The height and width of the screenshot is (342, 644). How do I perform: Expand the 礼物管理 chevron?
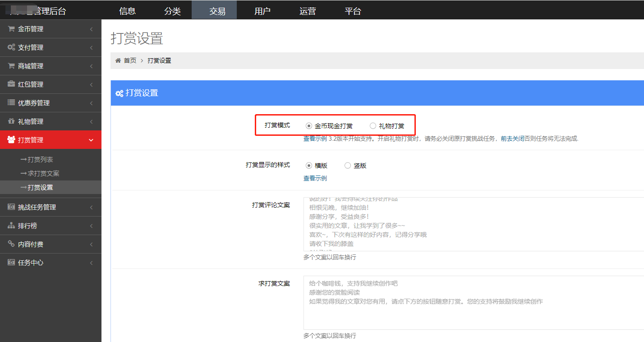click(92, 122)
